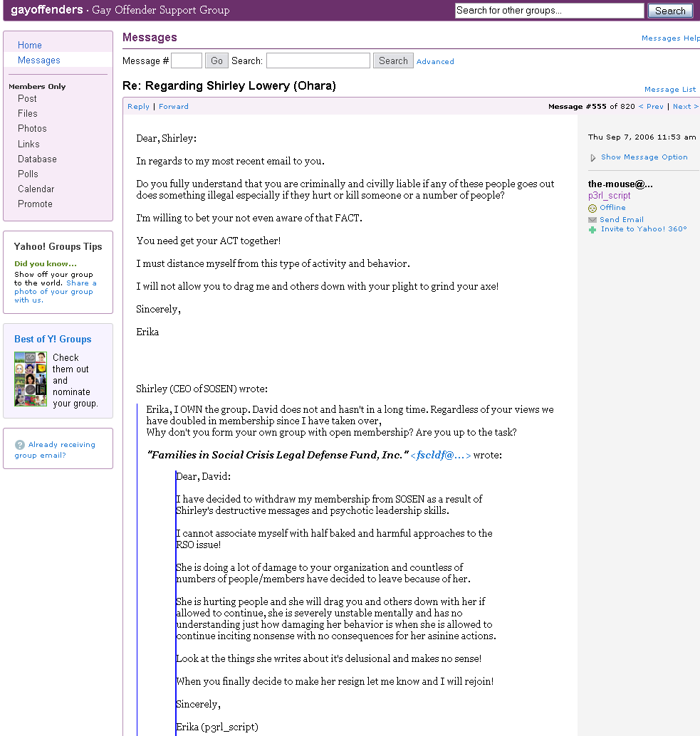
Task: Open the Best of Y! Groups thumbnail
Action: tap(31, 379)
